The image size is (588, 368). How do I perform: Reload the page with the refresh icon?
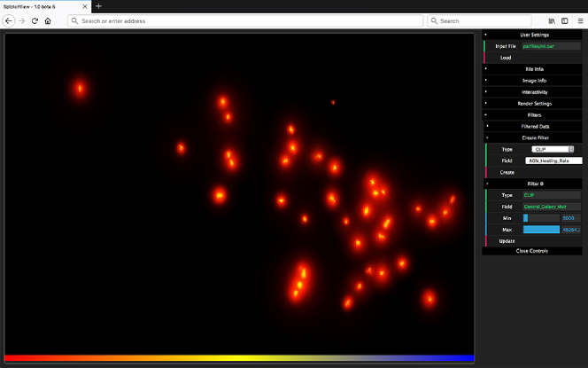click(x=35, y=20)
